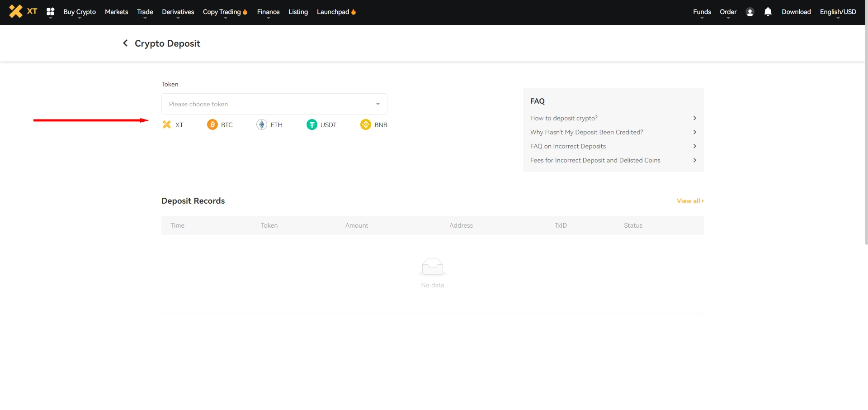This screenshot has height=410, width=868.
Task: Go back using the Crypto Deposit arrow
Action: (125, 43)
